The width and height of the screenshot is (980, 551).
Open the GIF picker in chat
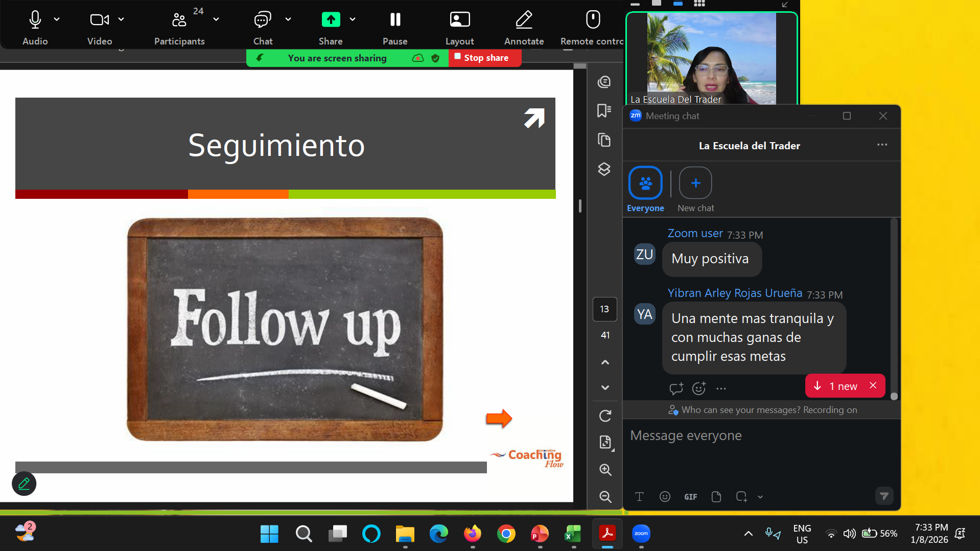tap(690, 497)
